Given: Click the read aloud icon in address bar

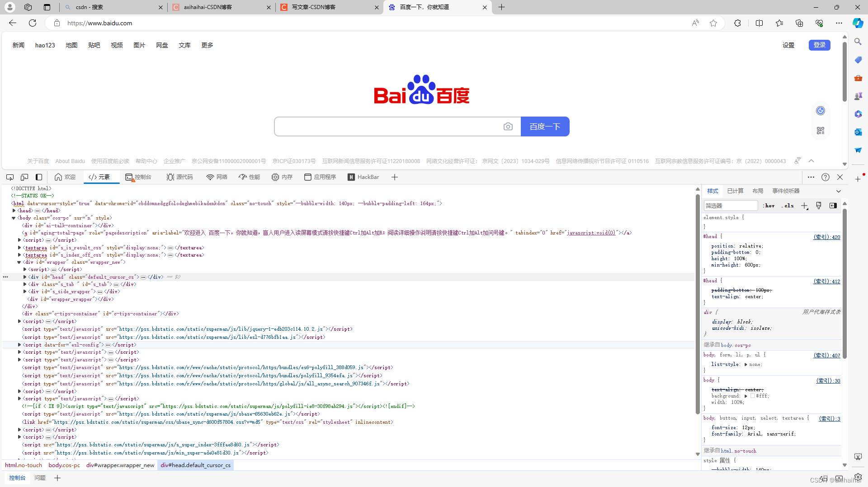Looking at the screenshot, I should pyautogui.click(x=695, y=23).
